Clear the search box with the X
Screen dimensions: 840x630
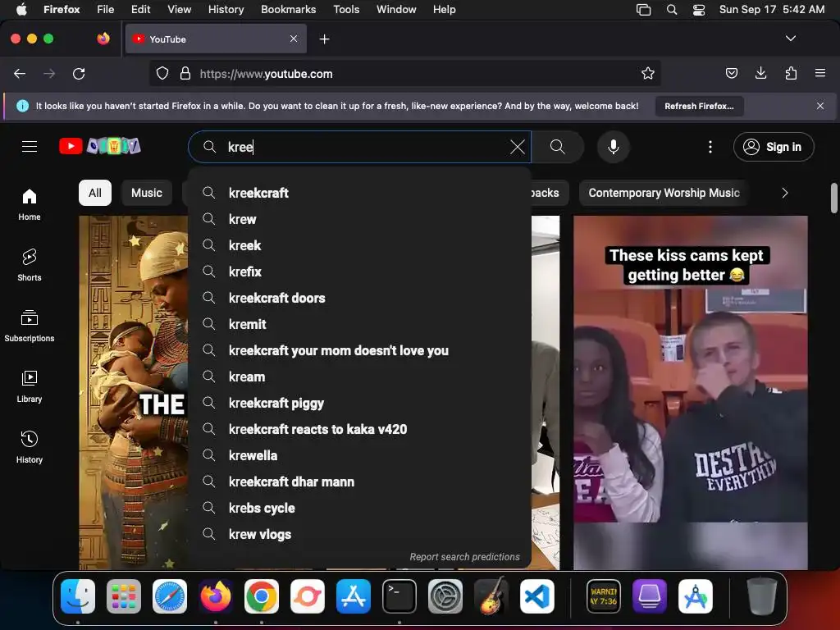tap(518, 147)
